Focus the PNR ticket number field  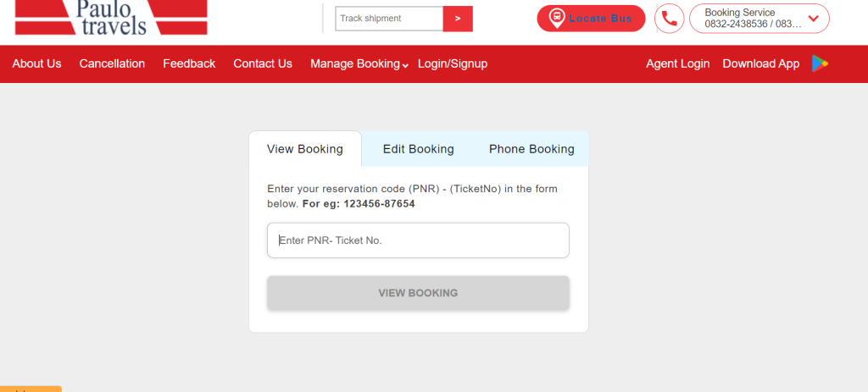point(418,240)
